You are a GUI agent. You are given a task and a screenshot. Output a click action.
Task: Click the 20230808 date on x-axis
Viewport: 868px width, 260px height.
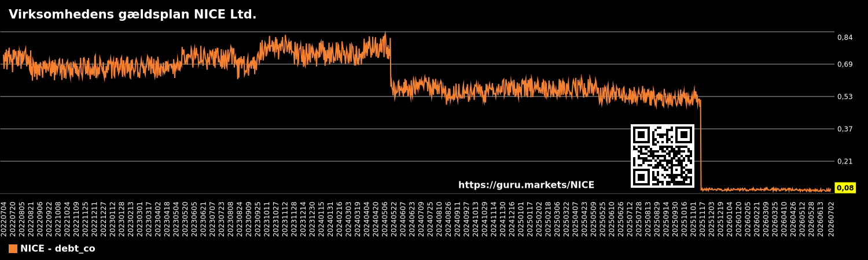click(x=231, y=218)
